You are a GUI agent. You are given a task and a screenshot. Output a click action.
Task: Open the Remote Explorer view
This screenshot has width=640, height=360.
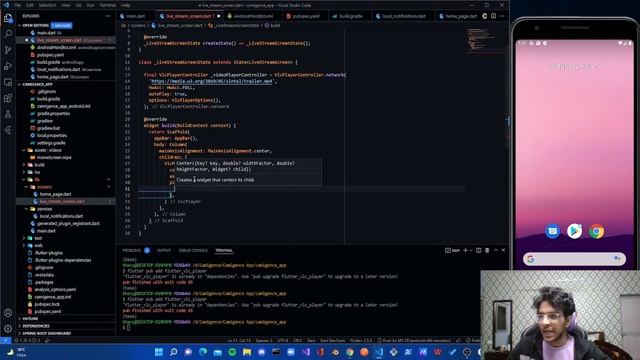tap(8, 82)
